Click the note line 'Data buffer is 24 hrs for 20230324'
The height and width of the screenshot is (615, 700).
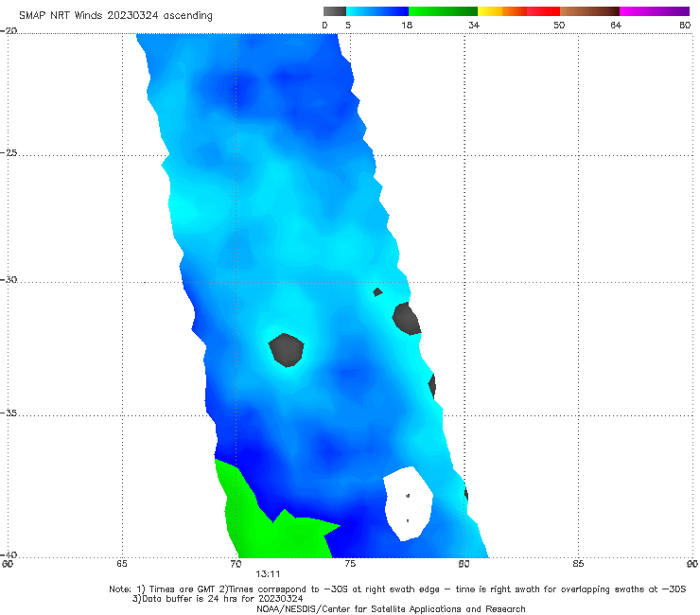click(x=218, y=599)
